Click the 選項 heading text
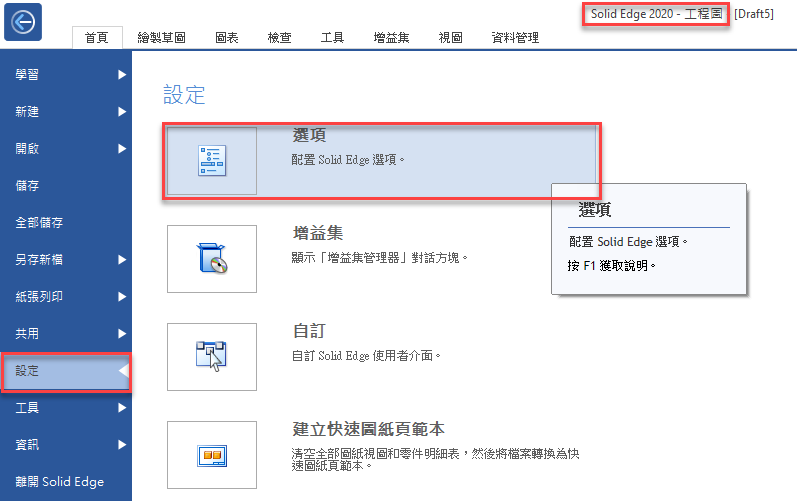 (310, 135)
